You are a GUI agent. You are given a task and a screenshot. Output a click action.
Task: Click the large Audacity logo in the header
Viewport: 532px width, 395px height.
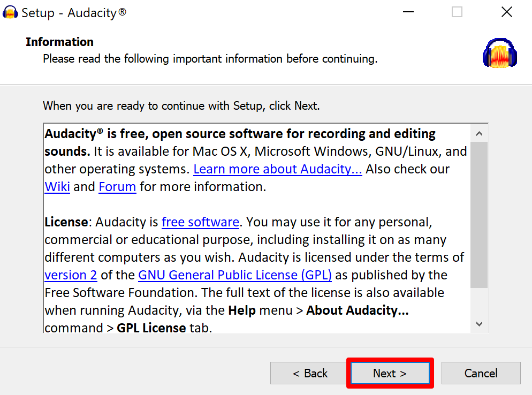pos(500,53)
